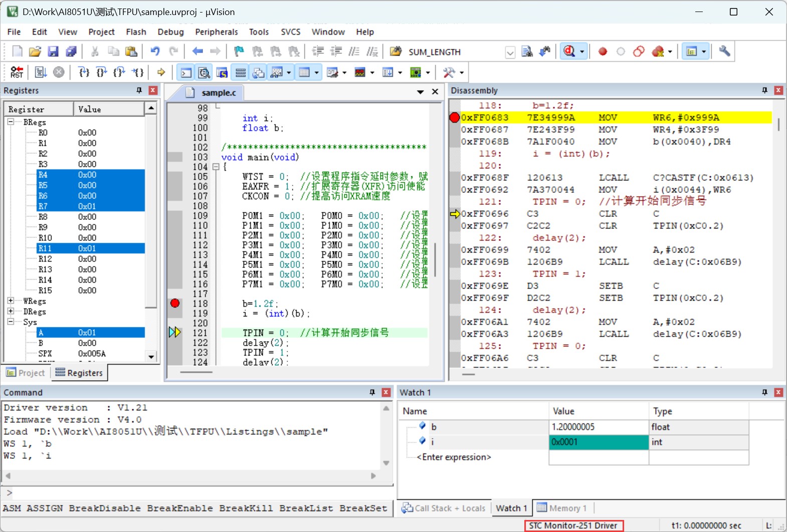
Task: Click the Insert/Remove Breakpoint red dot icon
Action: (603, 51)
